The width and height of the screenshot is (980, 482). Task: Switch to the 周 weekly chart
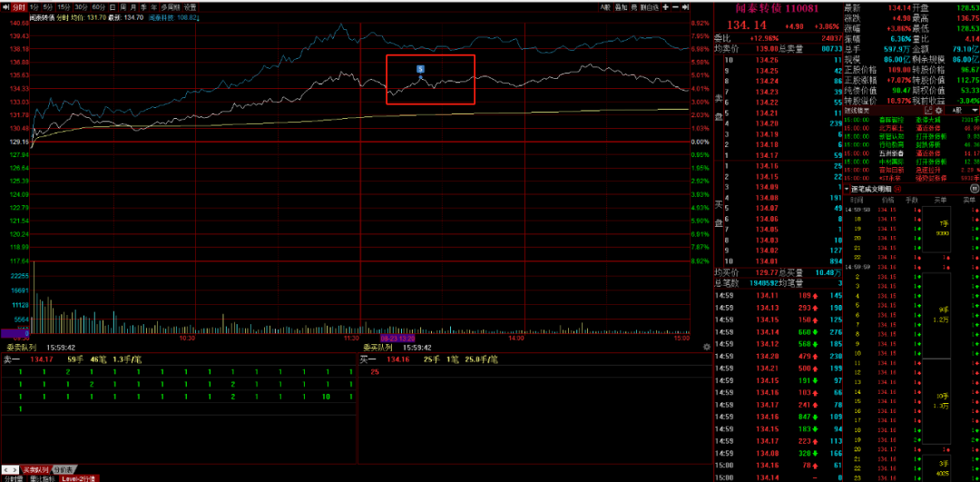123,7
